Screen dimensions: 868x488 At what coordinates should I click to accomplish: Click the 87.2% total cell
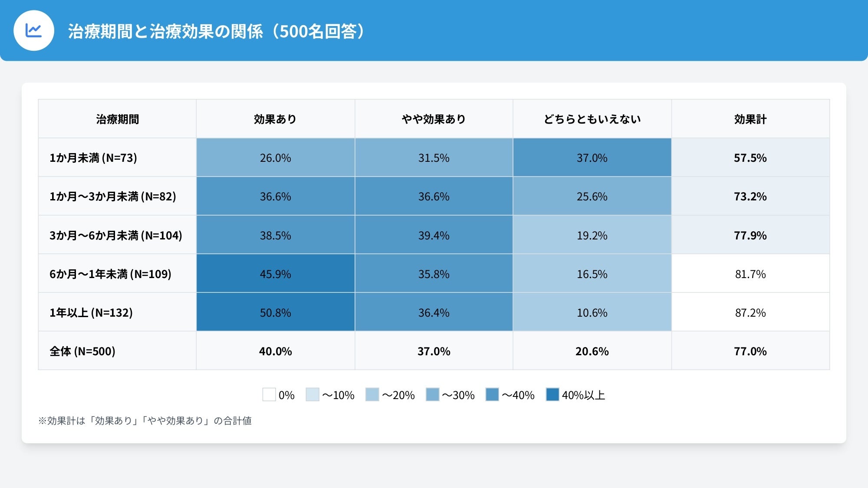pyautogui.click(x=750, y=312)
